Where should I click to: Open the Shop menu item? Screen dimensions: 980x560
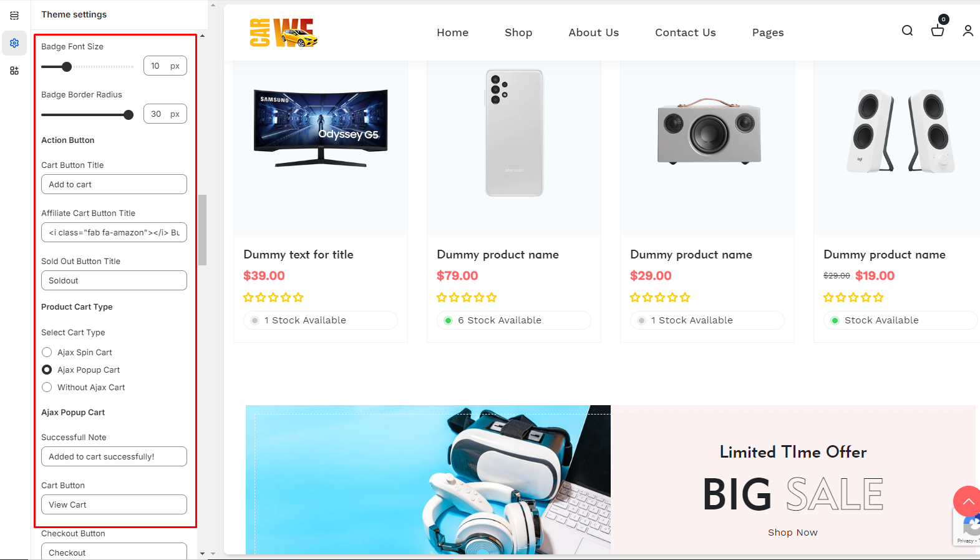518,32
